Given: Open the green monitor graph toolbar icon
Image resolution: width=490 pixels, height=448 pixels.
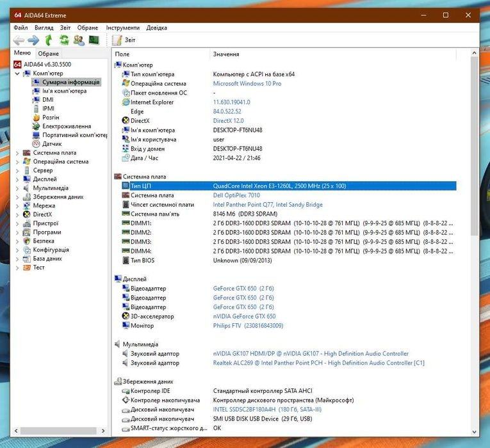Looking at the screenshot, I should 94,40.
